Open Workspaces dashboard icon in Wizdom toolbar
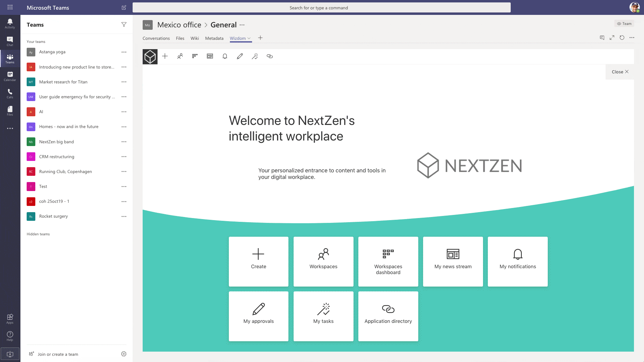The height and width of the screenshot is (362, 644). coord(195,56)
